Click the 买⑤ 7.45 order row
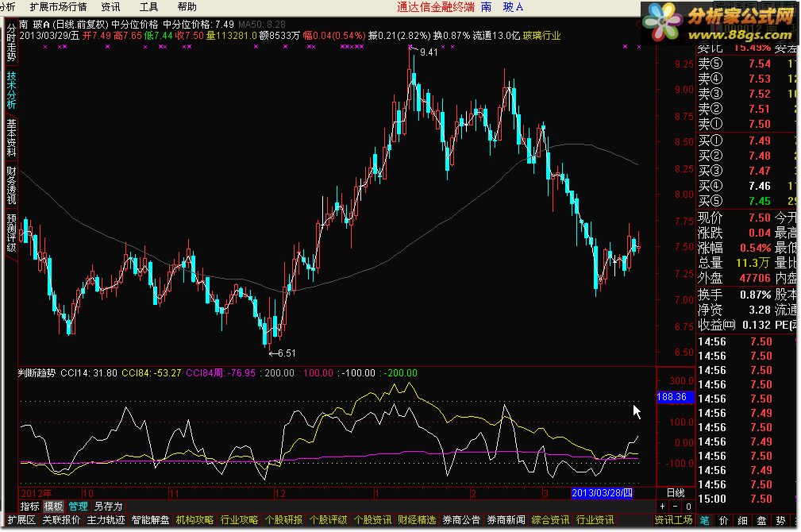801x532 pixels. click(747, 202)
